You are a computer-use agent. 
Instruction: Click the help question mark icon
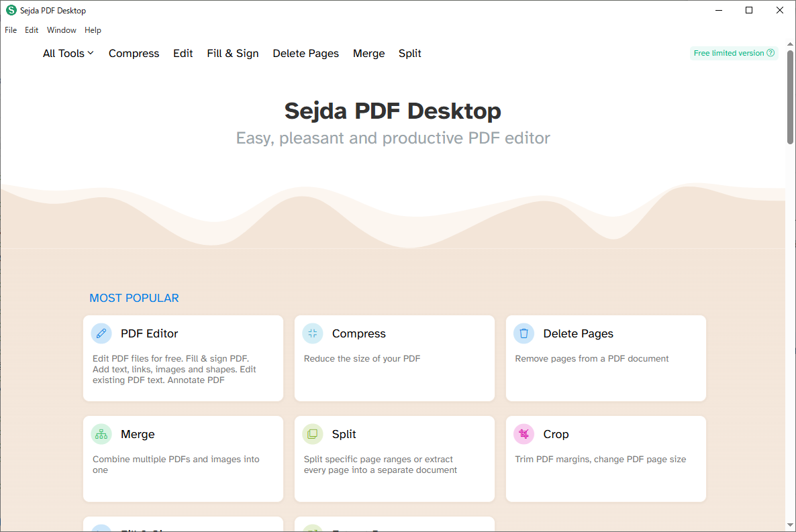[770, 53]
